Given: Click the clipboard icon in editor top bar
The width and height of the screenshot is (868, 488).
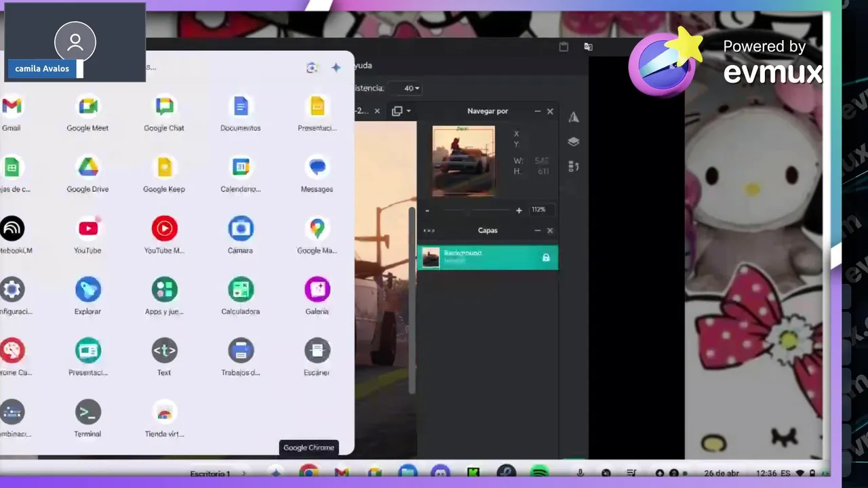Looking at the screenshot, I should tap(564, 47).
